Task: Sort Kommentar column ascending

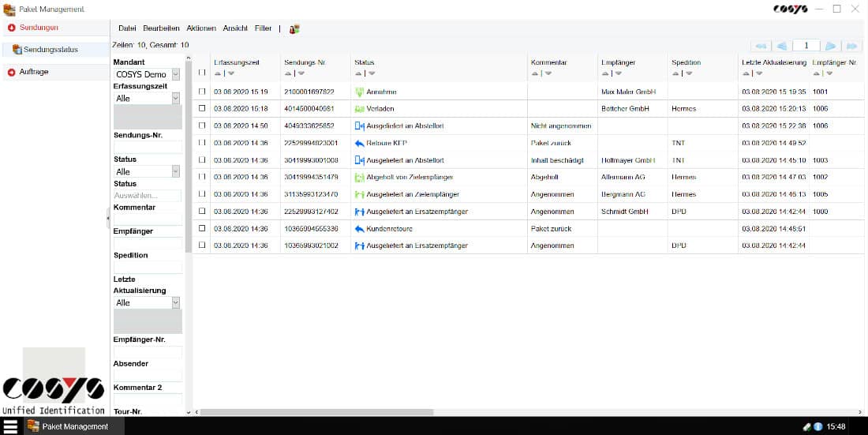Action: coord(534,73)
